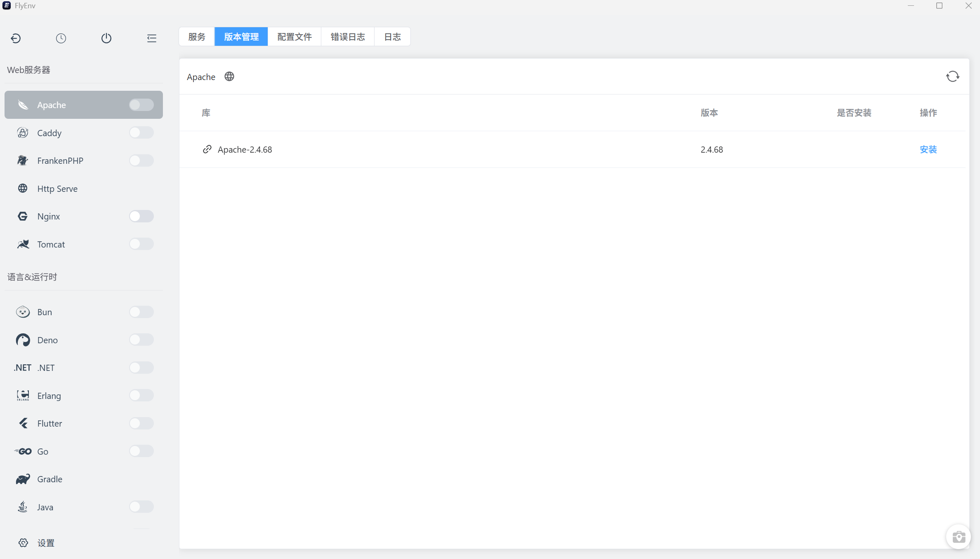Select Http Serve in the sidebar

tap(84, 189)
